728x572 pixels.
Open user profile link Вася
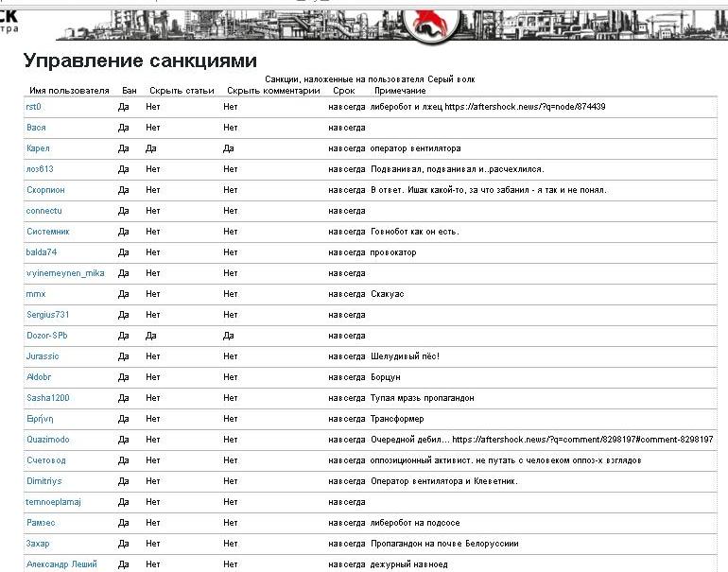(x=36, y=128)
